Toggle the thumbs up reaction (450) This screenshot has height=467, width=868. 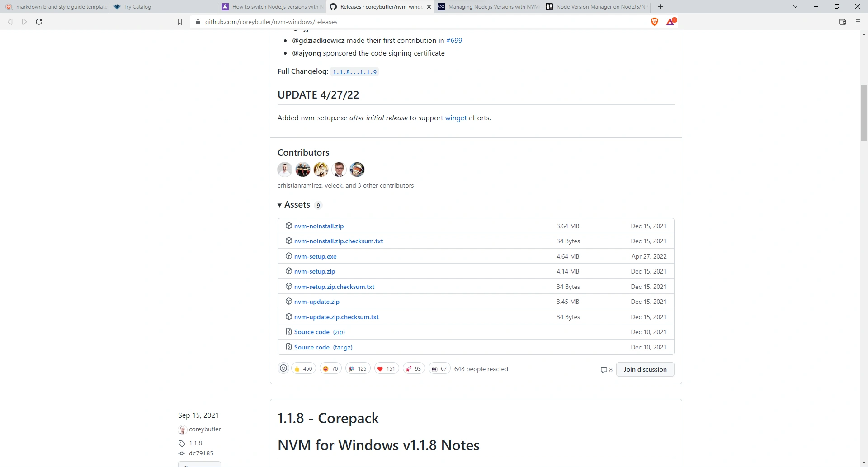click(x=303, y=369)
